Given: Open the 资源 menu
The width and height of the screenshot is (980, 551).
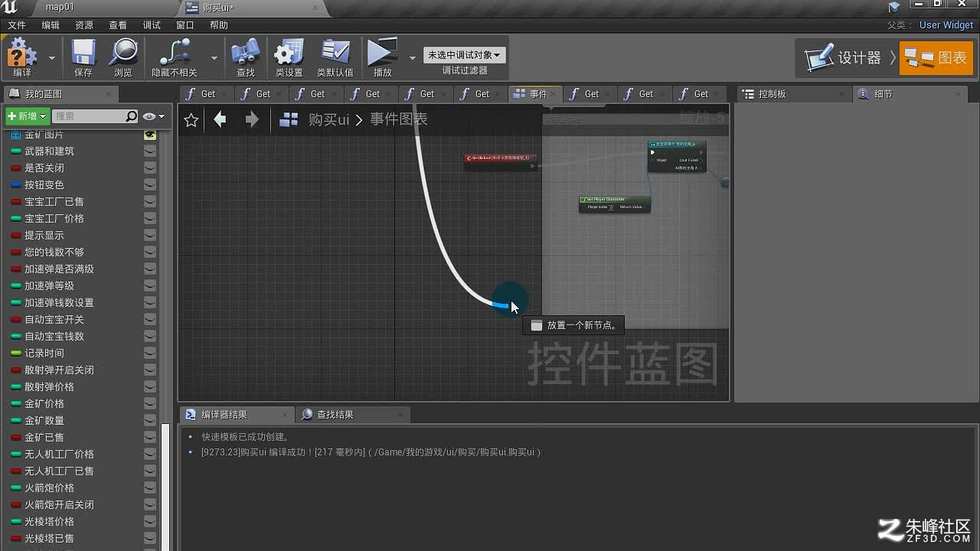Looking at the screenshot, I should pyautogui.click(x=84, y=25).
